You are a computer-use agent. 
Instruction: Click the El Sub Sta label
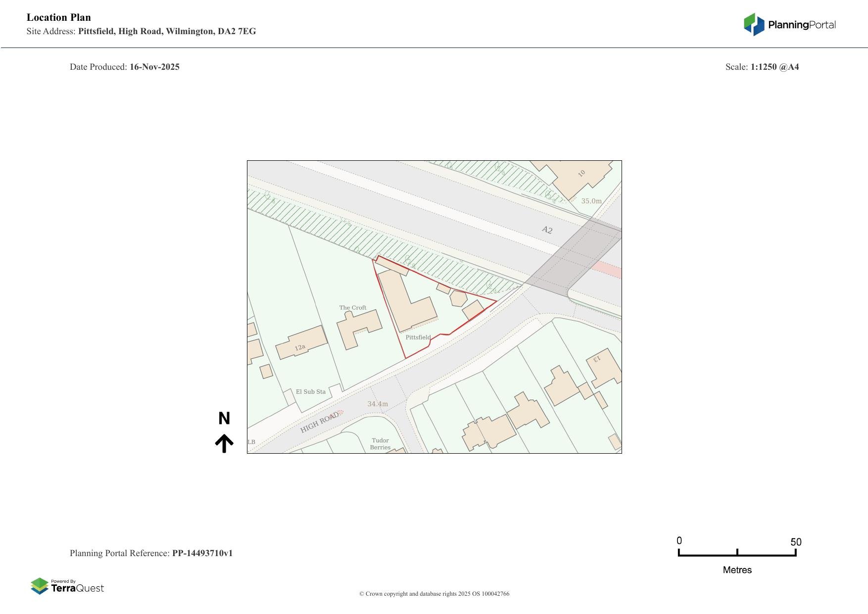pyautogui.click(x=311, y=391)
